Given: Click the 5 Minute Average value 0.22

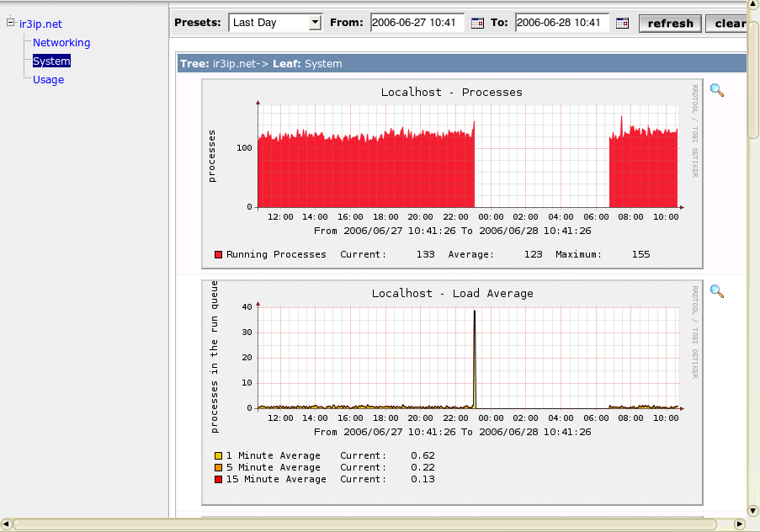Looking at the screenshot, I should pos(423,467).
